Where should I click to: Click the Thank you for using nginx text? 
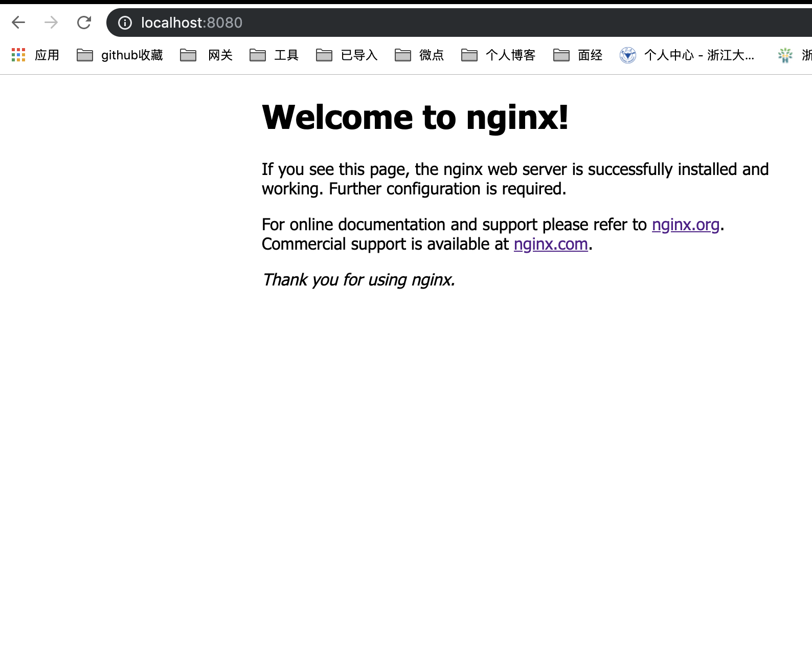coord(358,280)
